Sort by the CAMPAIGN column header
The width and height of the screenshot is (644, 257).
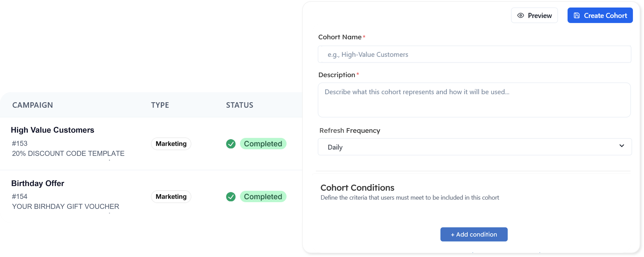(x=33, y=105)
